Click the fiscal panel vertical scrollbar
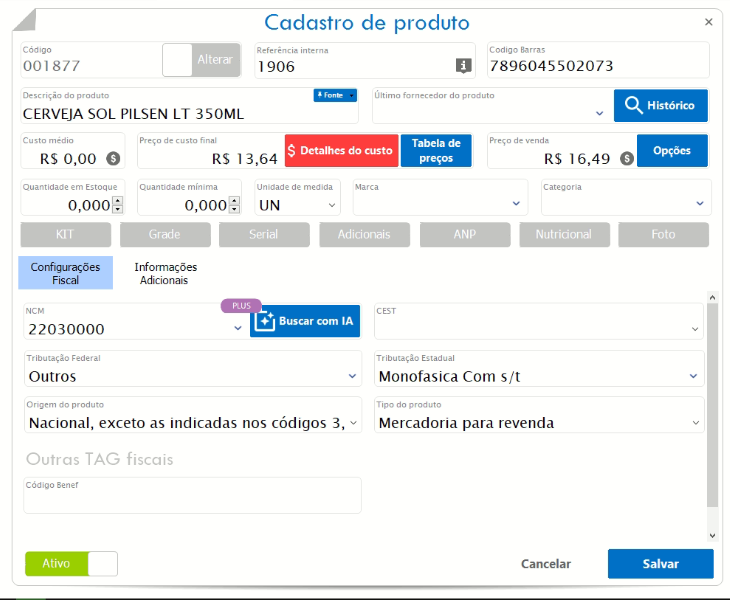The image size is (730, 600). point(712,400)
